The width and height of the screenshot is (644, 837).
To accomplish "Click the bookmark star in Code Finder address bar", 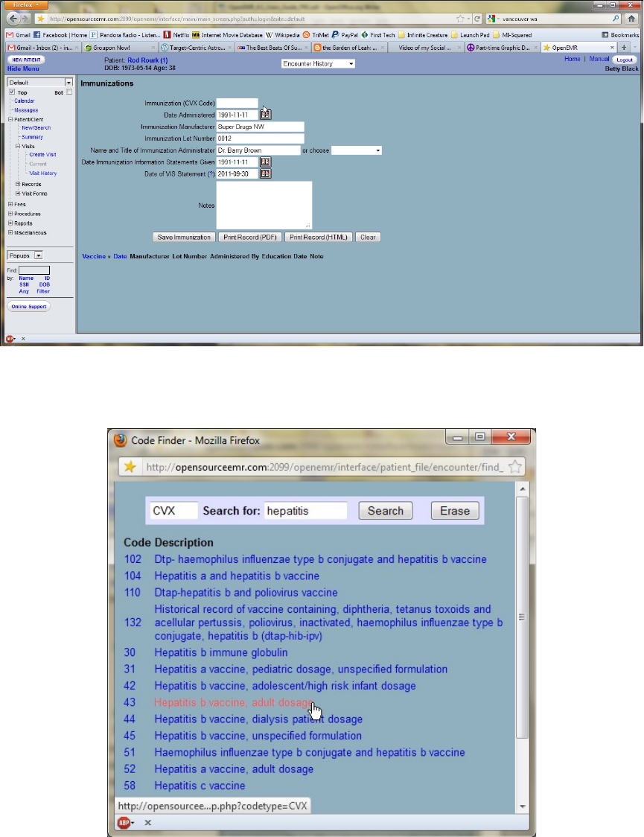I will click(514, 467).
